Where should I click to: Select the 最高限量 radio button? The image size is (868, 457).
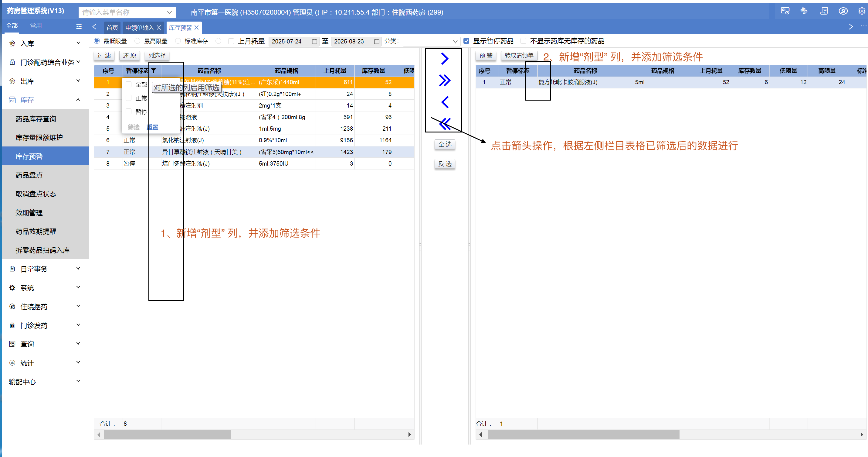[137, 41]
